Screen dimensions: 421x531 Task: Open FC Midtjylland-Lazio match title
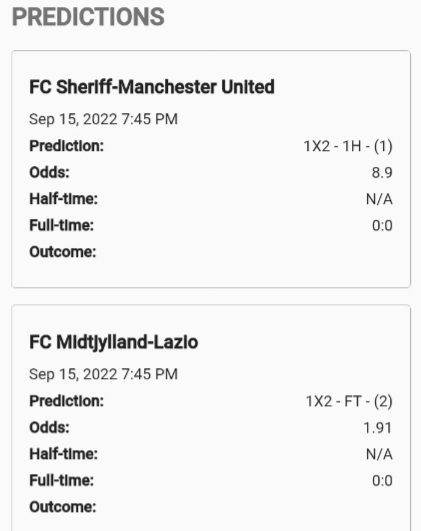113,342
